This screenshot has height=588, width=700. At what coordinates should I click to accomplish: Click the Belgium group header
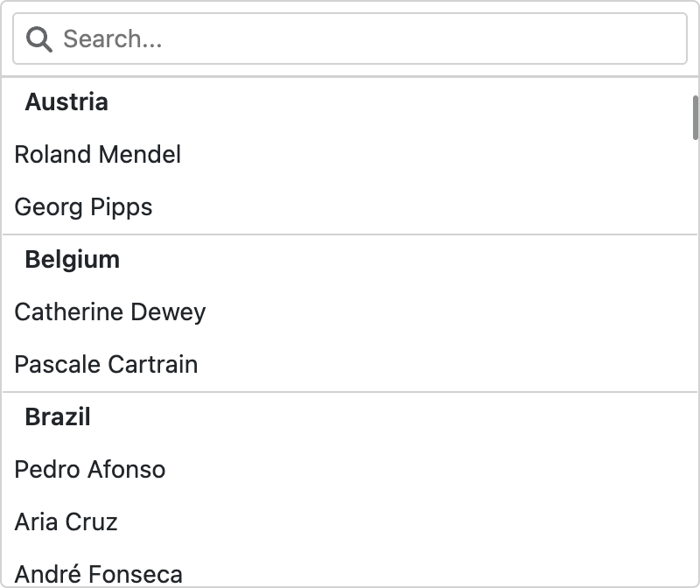point(73,260)
